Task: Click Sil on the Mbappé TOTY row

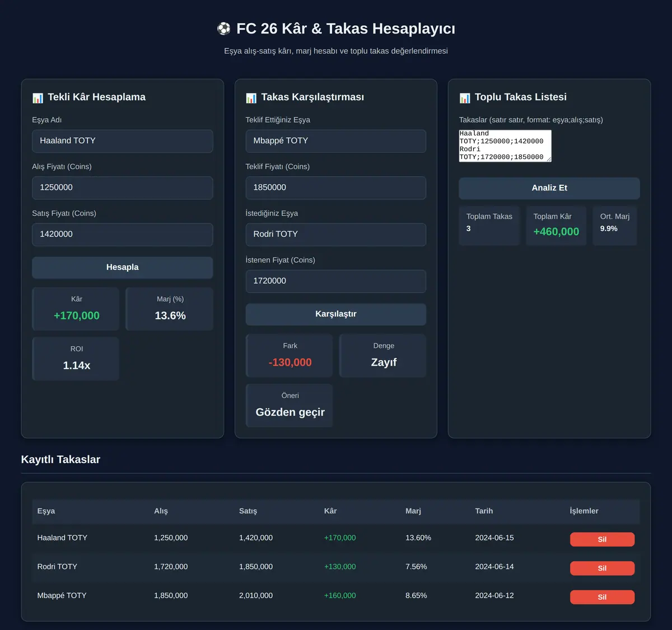Action: point(602,597)
